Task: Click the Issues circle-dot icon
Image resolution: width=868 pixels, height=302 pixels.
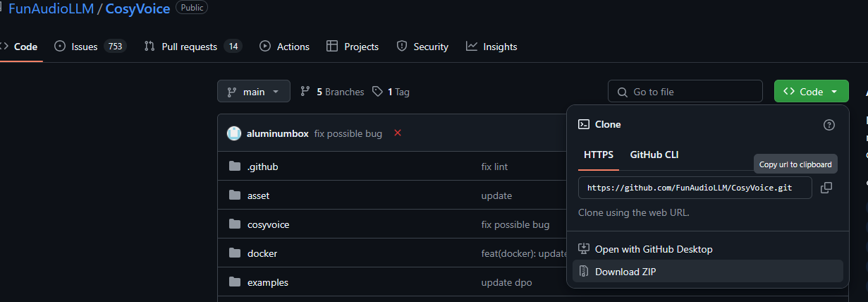Action: click(x=60, y=47)
